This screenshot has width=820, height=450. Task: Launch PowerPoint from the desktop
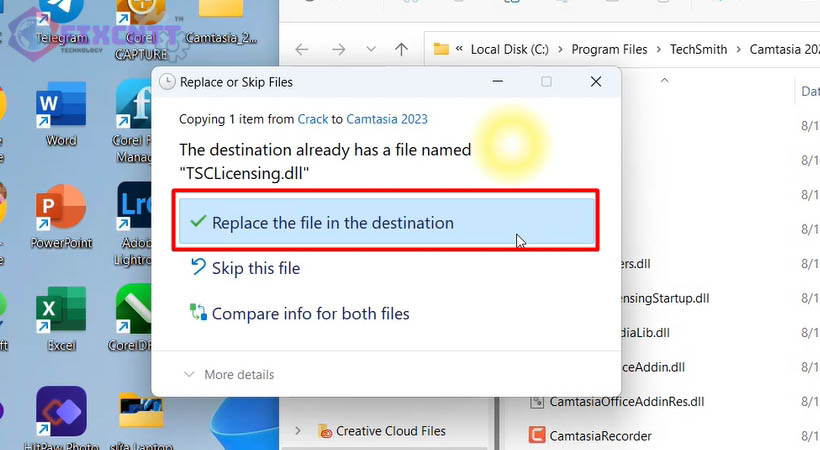point(60,210)
